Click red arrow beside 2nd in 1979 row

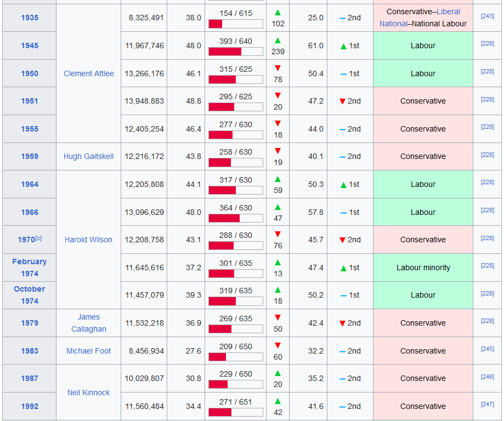click(x=342, y=323)
